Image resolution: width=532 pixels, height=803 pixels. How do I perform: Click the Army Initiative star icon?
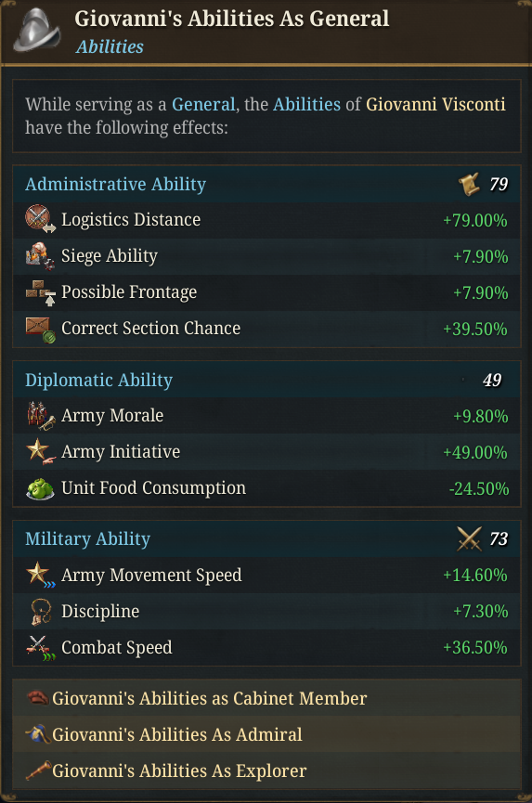pyautogui.click(x=40, y=452)
